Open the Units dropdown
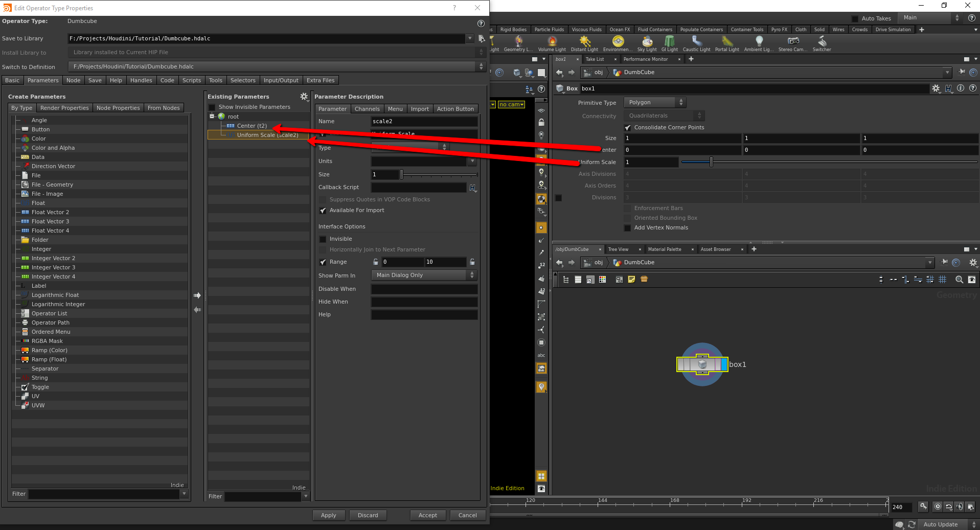Viewport: 980px width, 530px height. [x=472, y=162]
